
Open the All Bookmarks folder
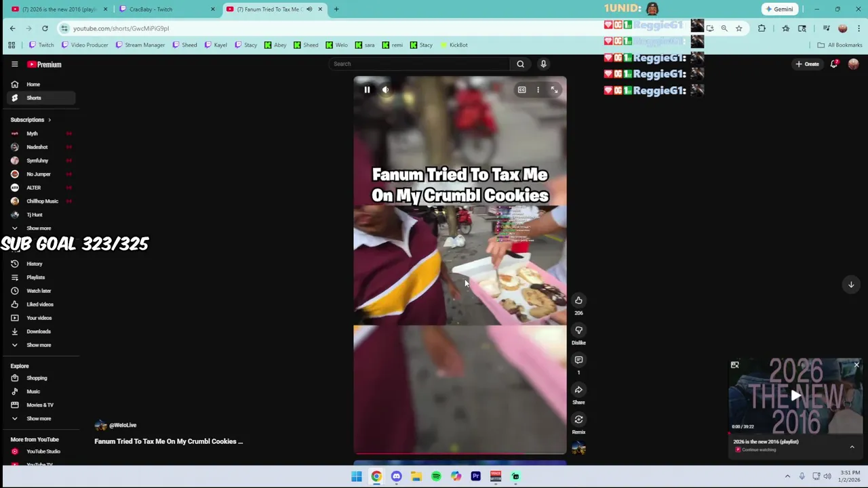(x=840, y=45)
